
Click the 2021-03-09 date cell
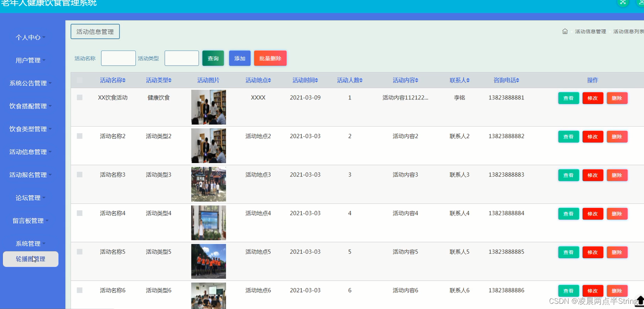pyautogui.click(x=305, y=97)
